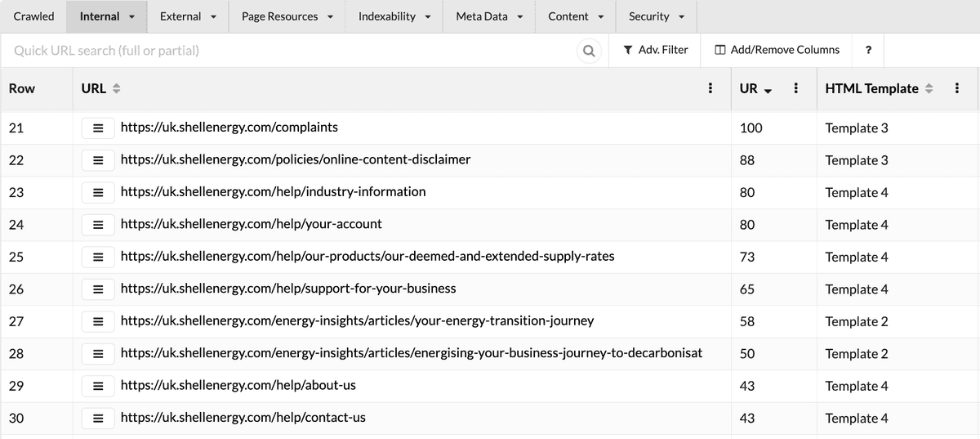Screen dimensions: 980x439
Task: Open the help/contact-us URL
Action: 243,418
